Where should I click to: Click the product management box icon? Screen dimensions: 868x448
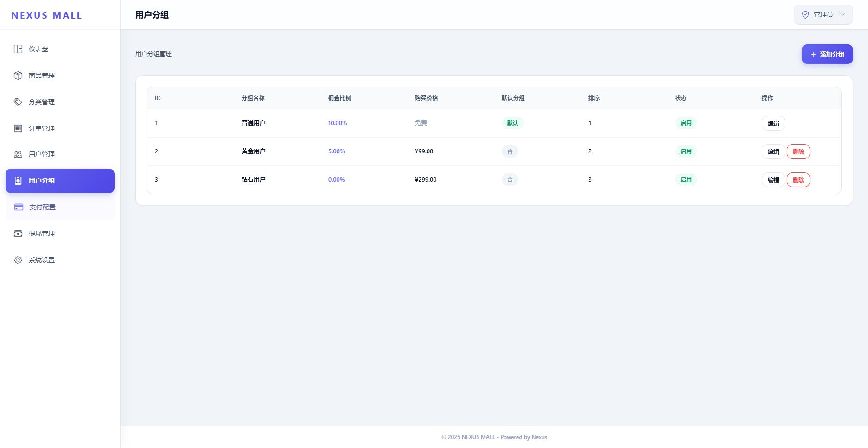pos(18,76)
